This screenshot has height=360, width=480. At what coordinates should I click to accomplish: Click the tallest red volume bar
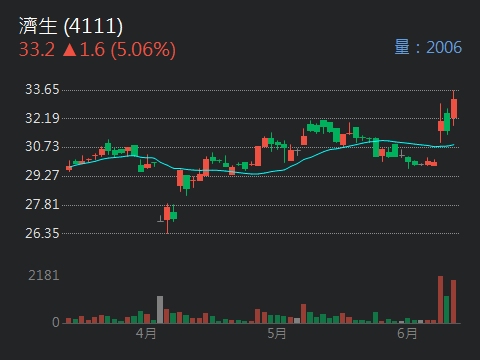click(440, 299)
